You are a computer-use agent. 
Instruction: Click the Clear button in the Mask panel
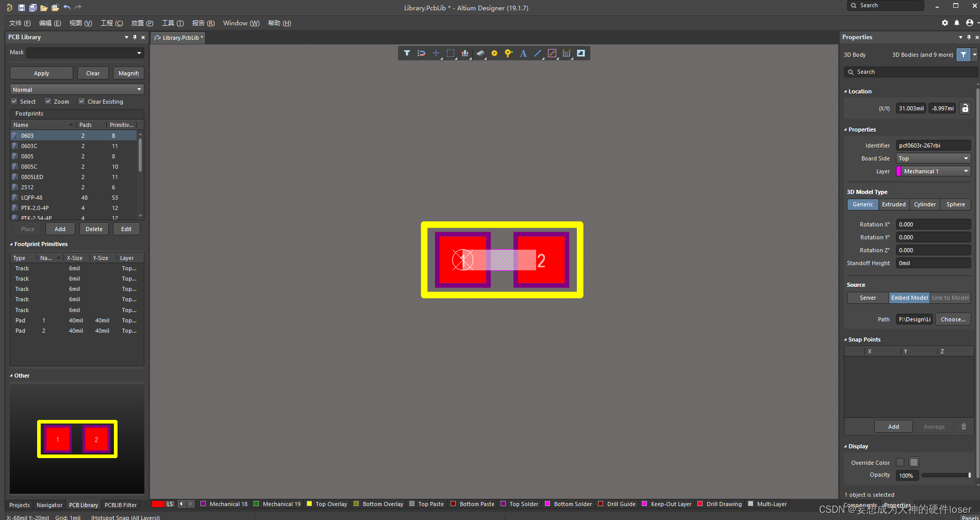click(x=93, y=73)
